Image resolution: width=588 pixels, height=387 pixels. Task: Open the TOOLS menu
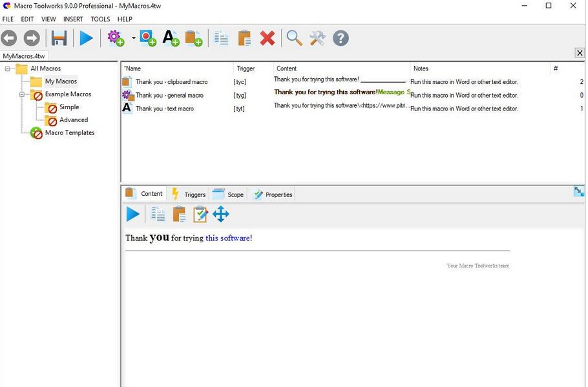pyautogui.click(x=100, y=19)
